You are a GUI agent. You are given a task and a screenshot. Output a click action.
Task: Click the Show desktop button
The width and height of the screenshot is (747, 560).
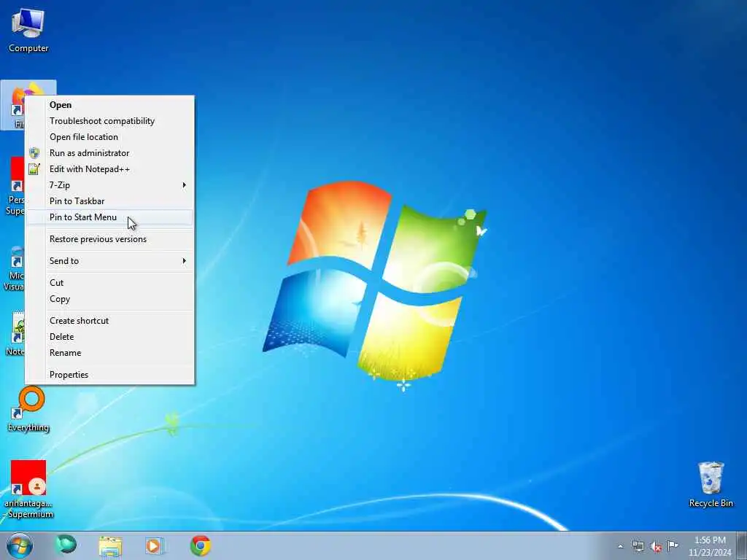(742, 545)
